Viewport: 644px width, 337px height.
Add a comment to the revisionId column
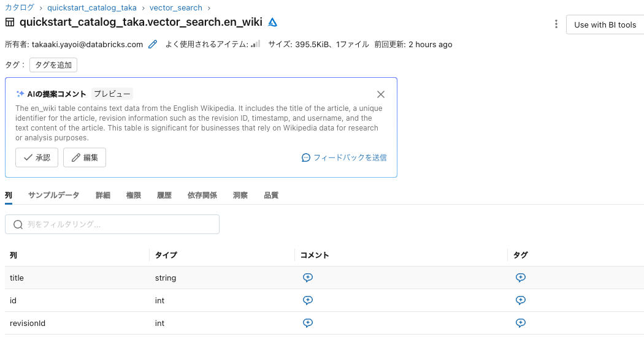coord(308,323)
